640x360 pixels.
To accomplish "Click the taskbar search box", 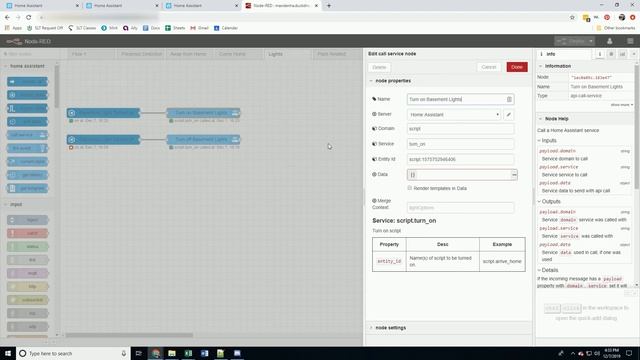I will [73, 353].
